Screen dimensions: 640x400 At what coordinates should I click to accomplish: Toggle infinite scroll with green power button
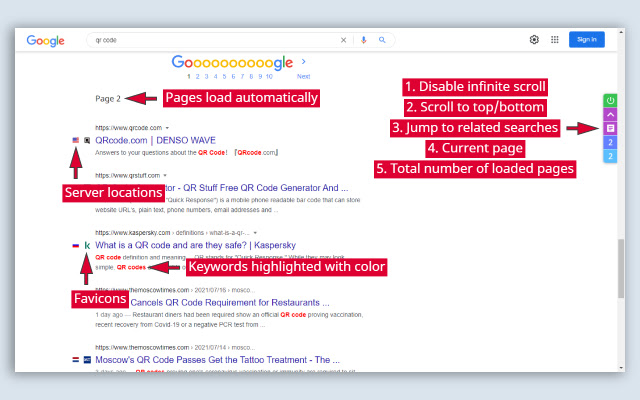click(x=610, y=100)
